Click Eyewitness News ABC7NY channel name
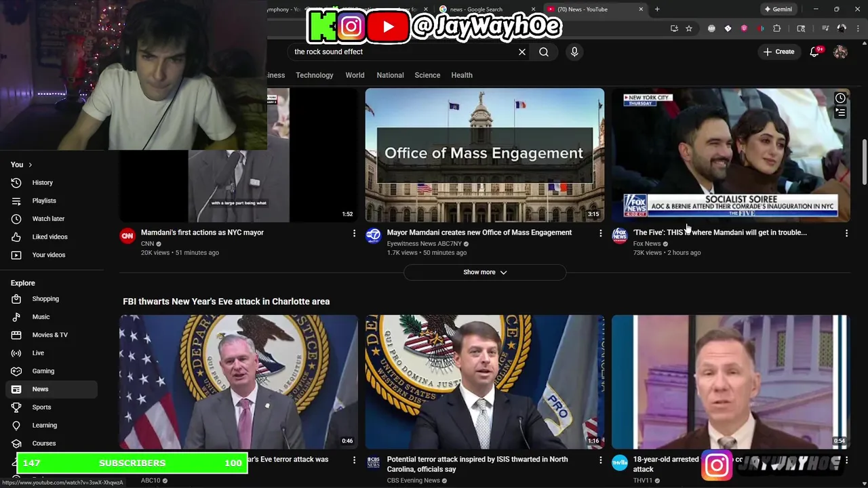The image size is (868, 488). (424, 243)
